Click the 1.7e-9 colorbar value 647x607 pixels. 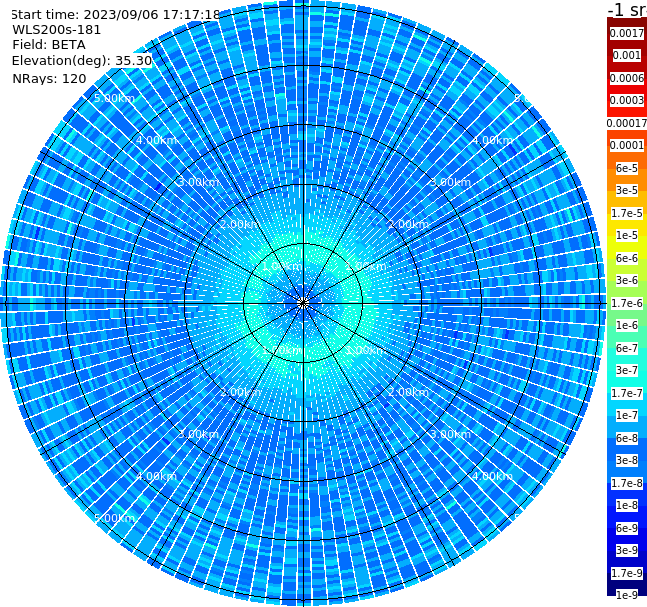(x=627, y=573)
